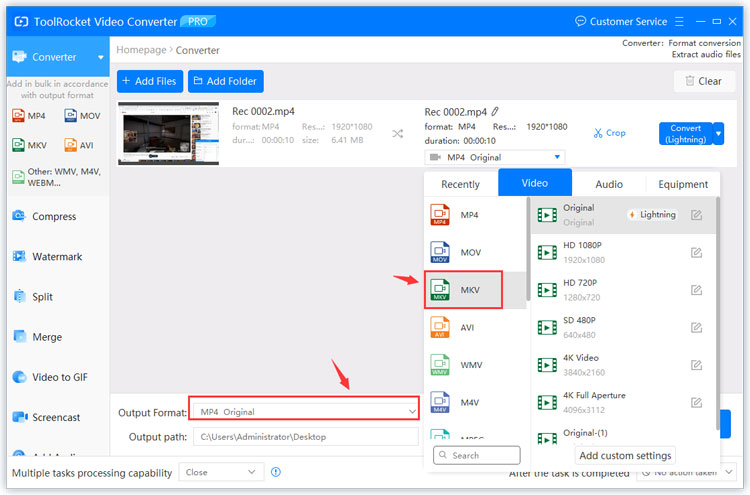Toggle the Lightning mode badge
Image resolution: width=750 pixels, height=495 pixels.
pos(653,214)
